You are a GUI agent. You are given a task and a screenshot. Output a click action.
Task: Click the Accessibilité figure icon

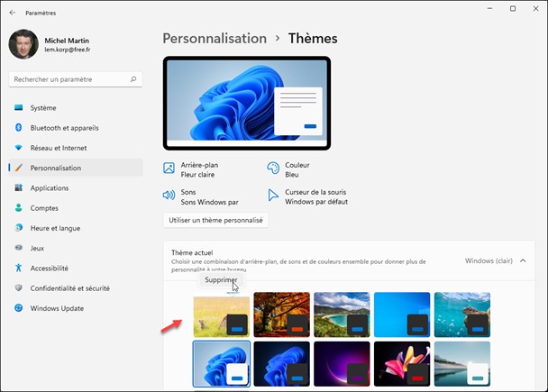(x=19, y=268)
